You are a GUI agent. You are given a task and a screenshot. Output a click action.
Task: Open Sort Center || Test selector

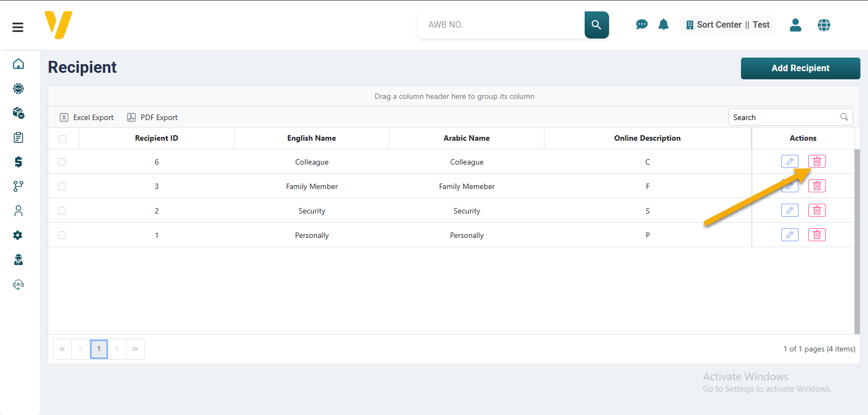pos(727,25)
